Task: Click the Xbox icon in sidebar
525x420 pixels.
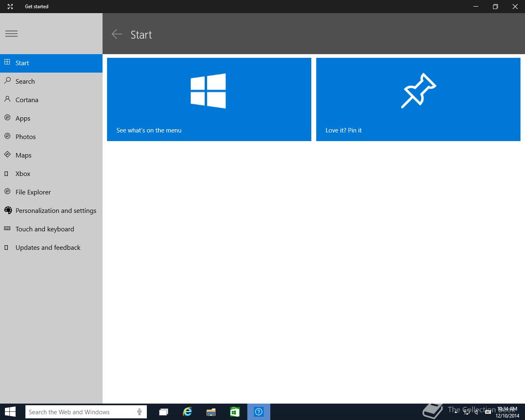Action: pyautogui.click(x=6, y=173)
